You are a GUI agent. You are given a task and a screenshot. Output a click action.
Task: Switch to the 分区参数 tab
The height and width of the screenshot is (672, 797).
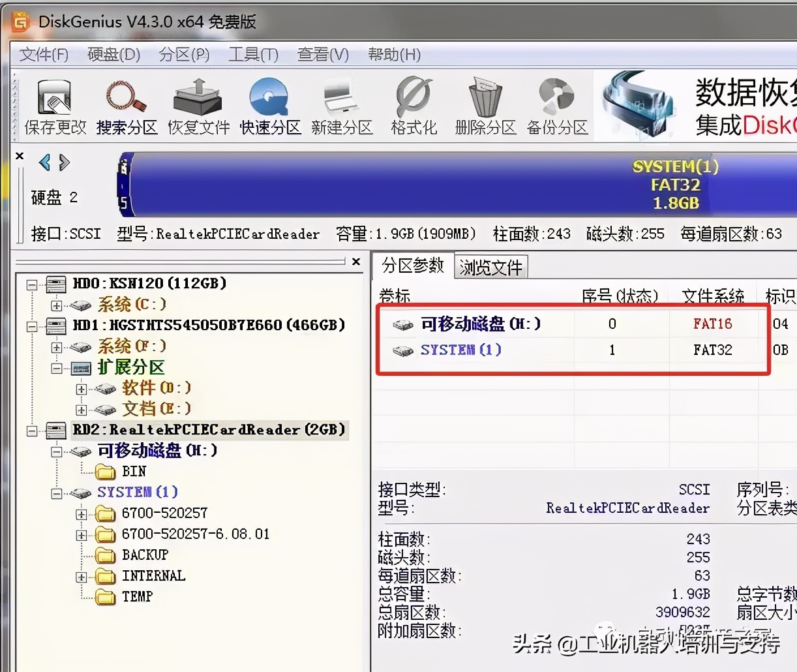(x=413, y=266)
